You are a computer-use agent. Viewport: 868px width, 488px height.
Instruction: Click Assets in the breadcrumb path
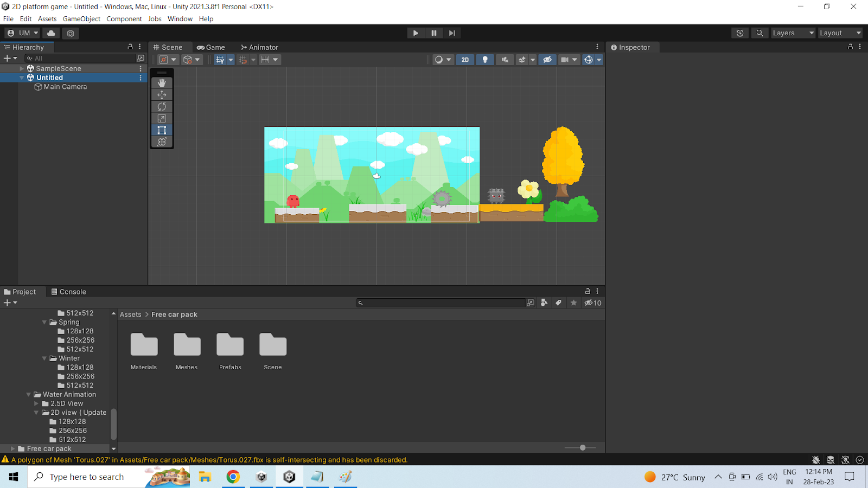pyautogui.click(x=130, y=314)
